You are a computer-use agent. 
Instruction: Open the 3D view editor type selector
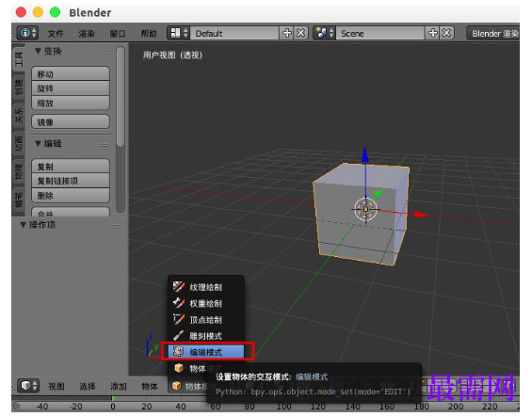click(x=28, y=386)
